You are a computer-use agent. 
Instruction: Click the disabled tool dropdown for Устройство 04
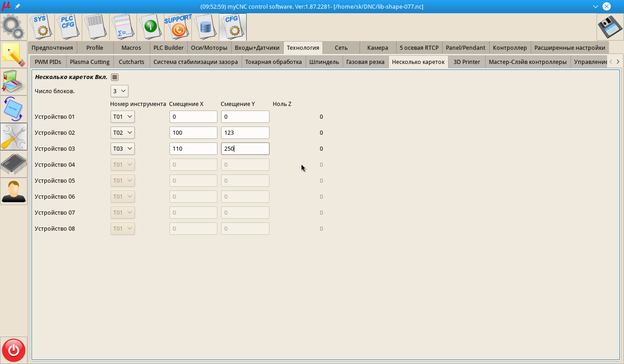click(x=122, y=164)
